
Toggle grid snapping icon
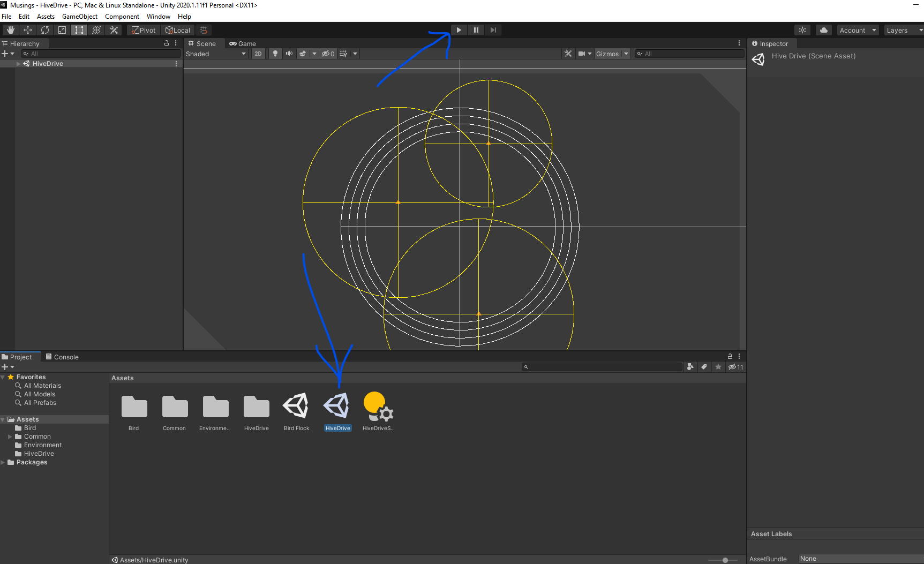pyautogui.click(x=204, y=30)
